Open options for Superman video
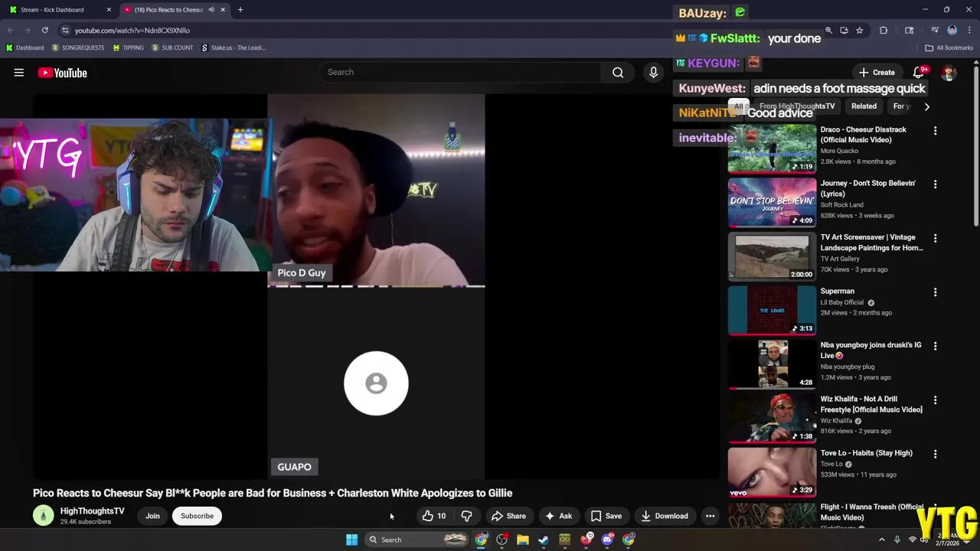Viewport: 980px width, 551px height. click(x=935, y=292)
